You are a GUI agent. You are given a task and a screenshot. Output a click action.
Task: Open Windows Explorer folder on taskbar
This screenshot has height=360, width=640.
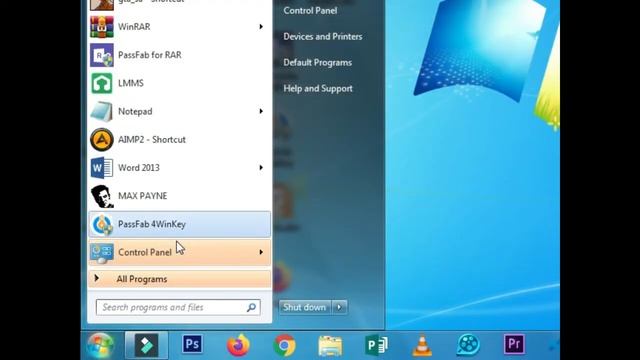coord(331,345)
